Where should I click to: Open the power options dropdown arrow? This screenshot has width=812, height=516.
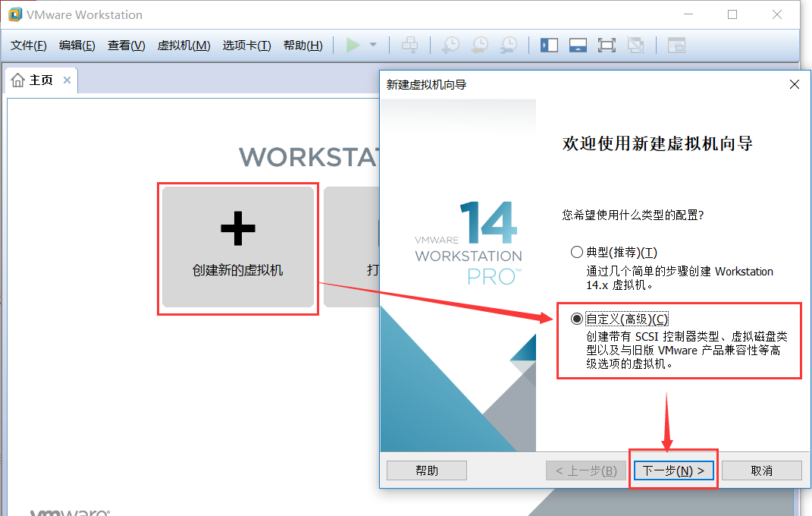[x=373, y=45]
